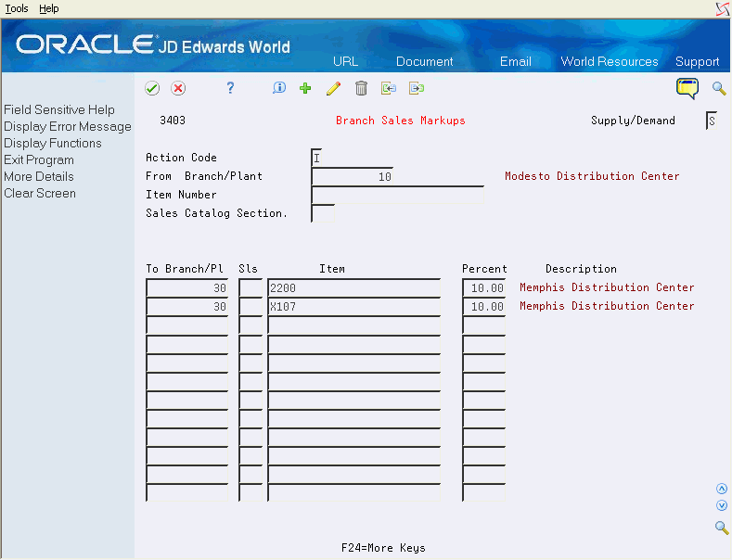Select Percent field in 2200 row
732x560 pixels.
click(484, 288)
